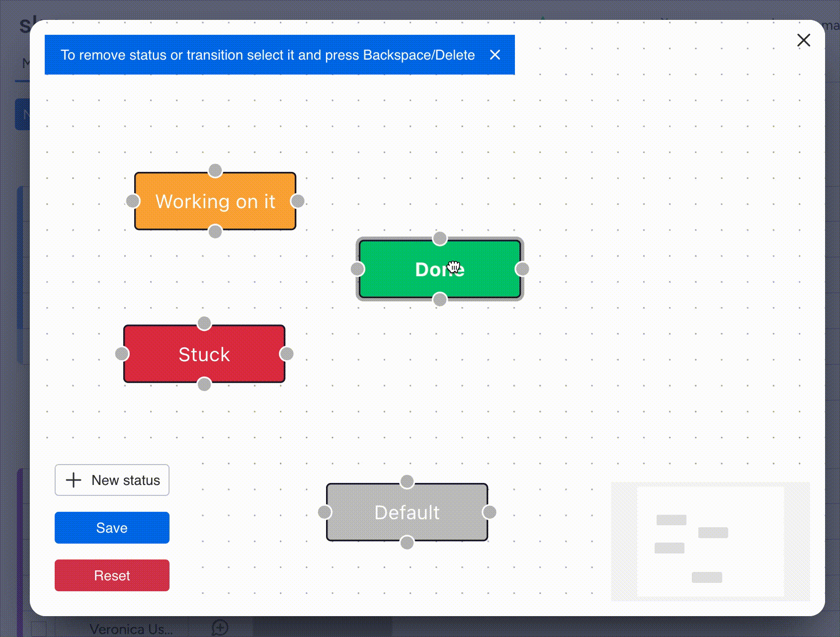
Task: Select the gray Default status node
Action: click(407, 512)
